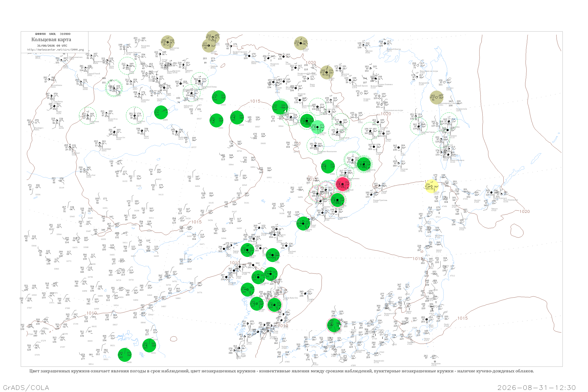Click the Екатерино-Никольское station label
The image size is (588, 392).
(x=327, y=152)
